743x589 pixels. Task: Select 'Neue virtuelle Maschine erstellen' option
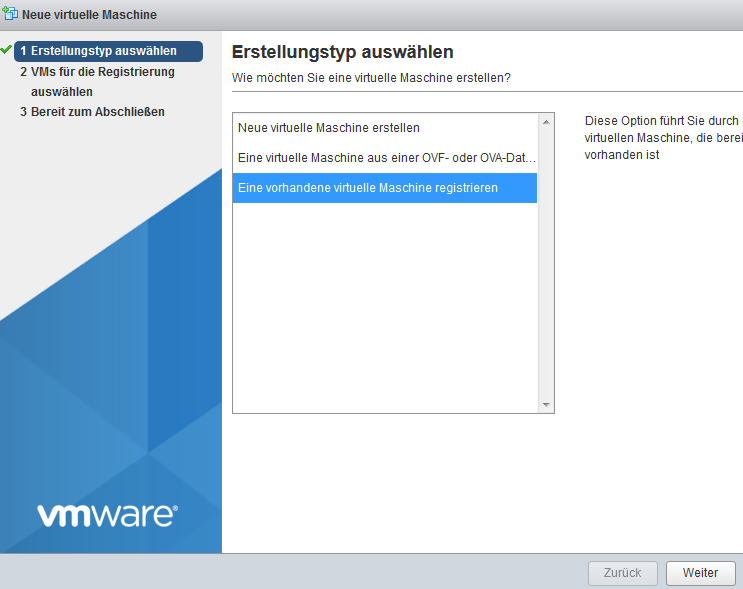[x=329, y=128]
